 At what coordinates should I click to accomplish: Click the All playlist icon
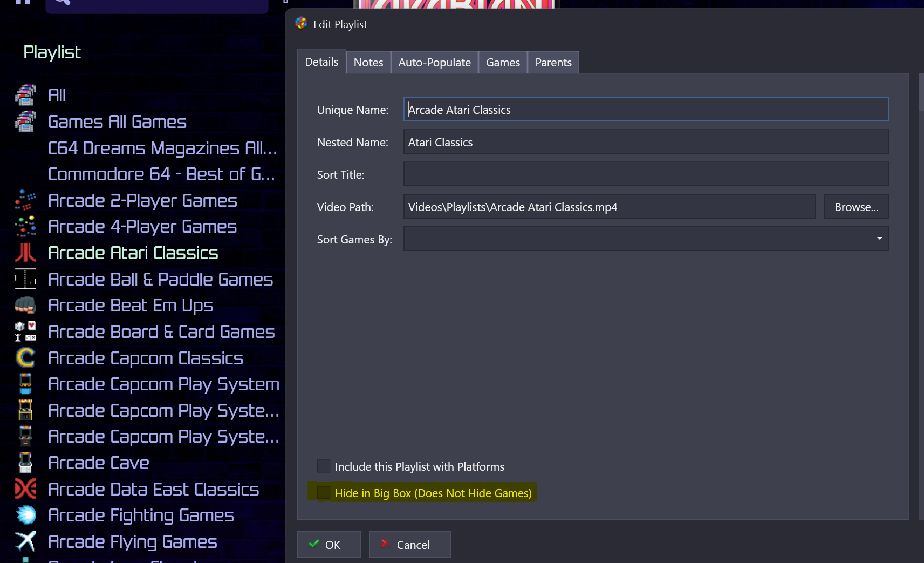(25, 95)
